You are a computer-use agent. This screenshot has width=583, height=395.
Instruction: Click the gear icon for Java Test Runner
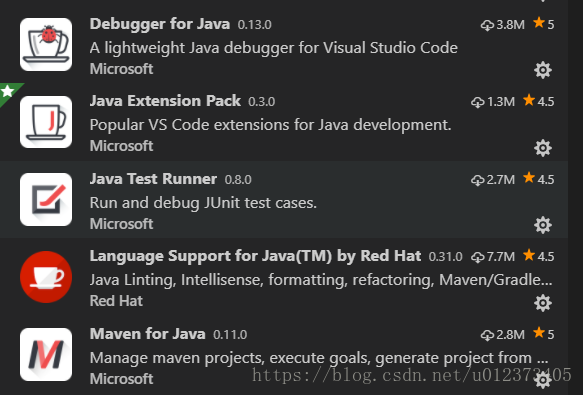point(543,225)
